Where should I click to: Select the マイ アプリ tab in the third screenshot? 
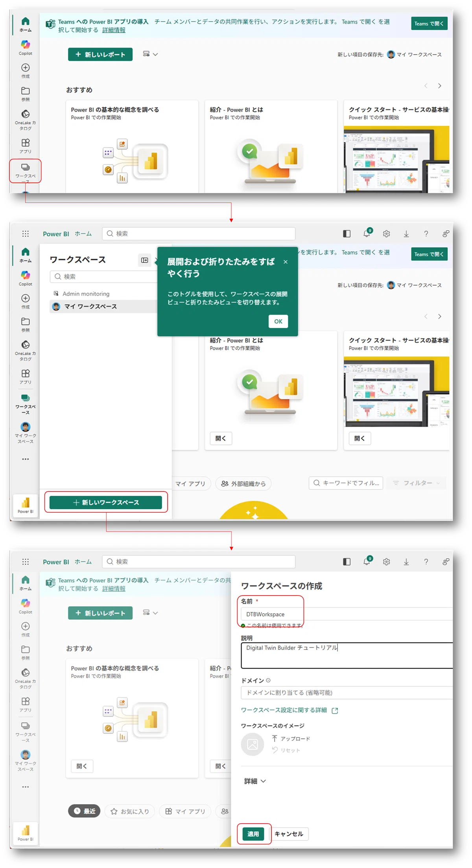click(x=185, y=811)
